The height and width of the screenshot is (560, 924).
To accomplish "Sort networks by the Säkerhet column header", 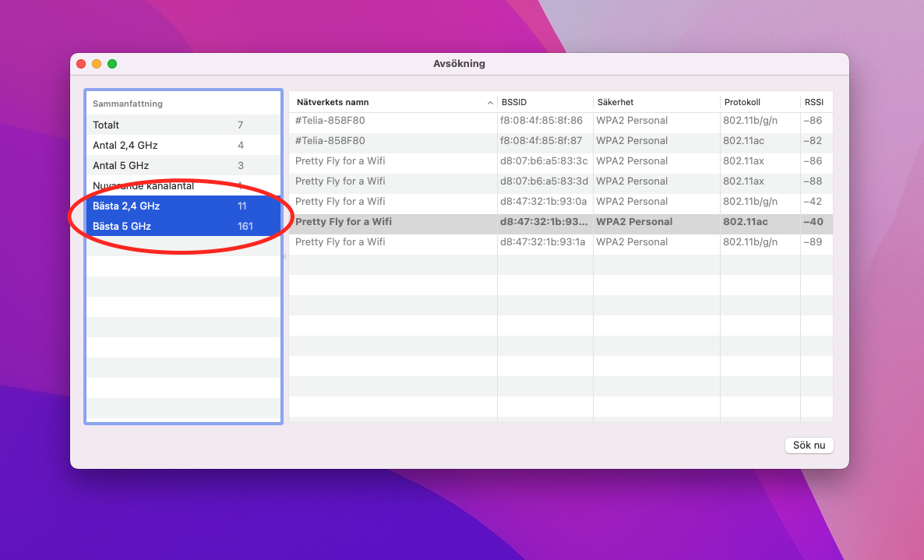I will point(655,103).
